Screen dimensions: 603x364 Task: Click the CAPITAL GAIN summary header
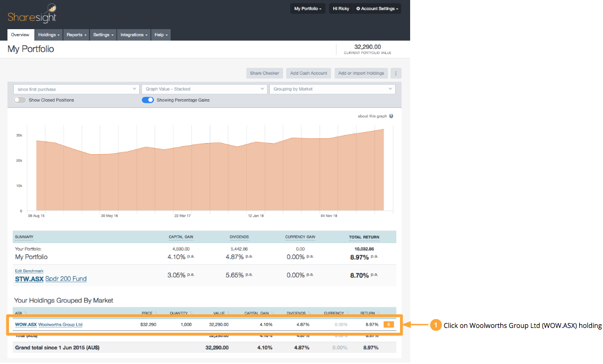(x=181, y=237)
